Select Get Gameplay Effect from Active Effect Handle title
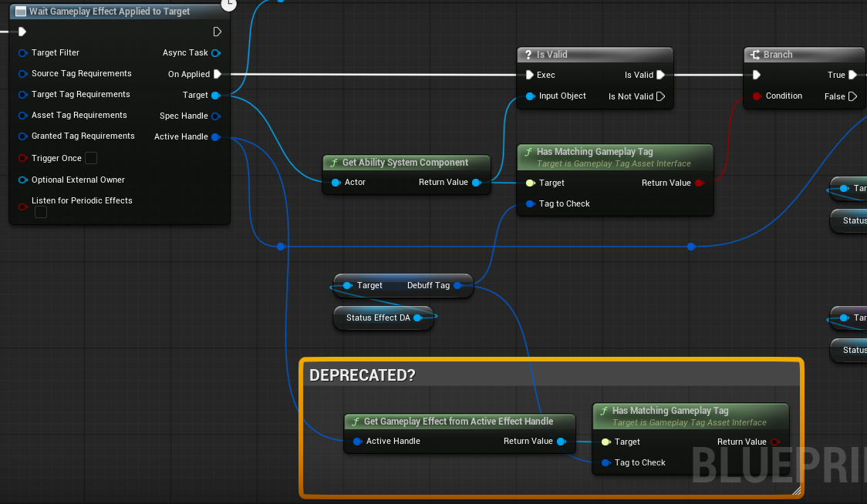This screenshot has width=867, height=504. point(458,421)
